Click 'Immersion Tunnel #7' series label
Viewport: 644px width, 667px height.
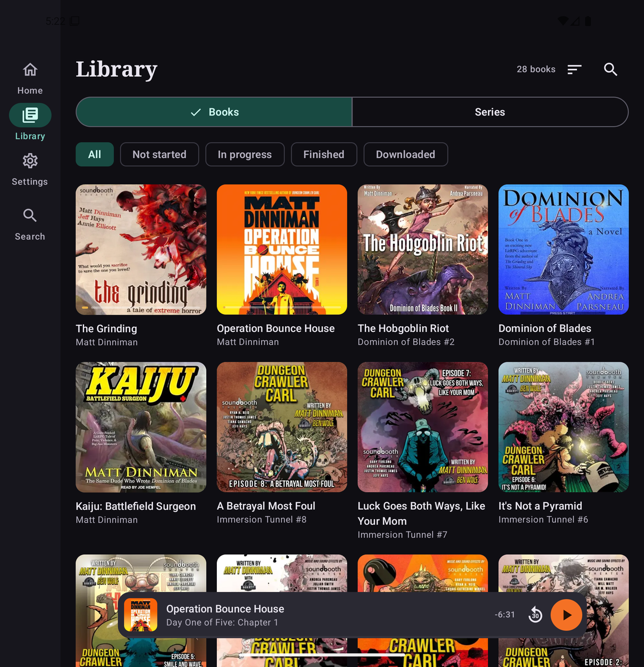(402, 535)
